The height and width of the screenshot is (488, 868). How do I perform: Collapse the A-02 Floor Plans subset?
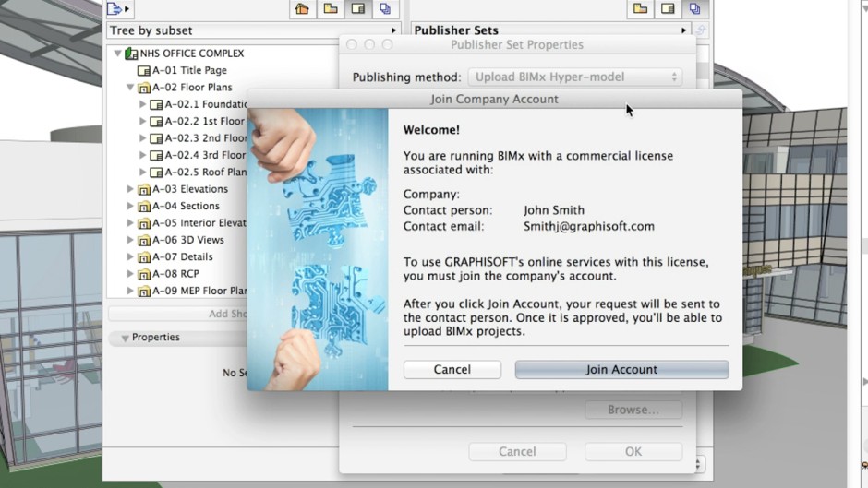tap(130, 88)
